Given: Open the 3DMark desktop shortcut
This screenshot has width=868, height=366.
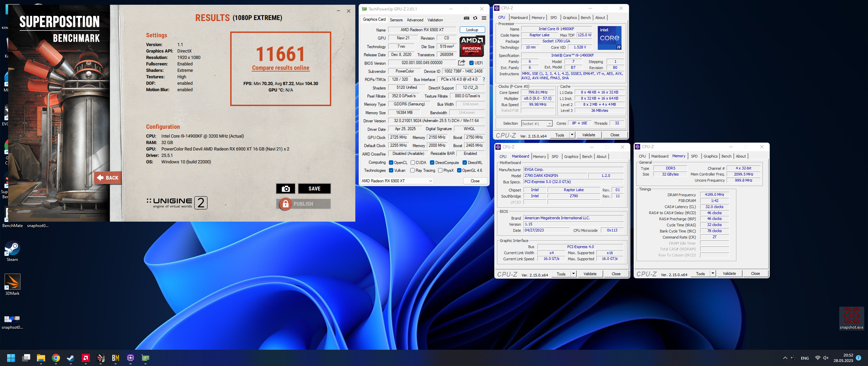Looking at the screenshot, I should (x=12, y=285).
